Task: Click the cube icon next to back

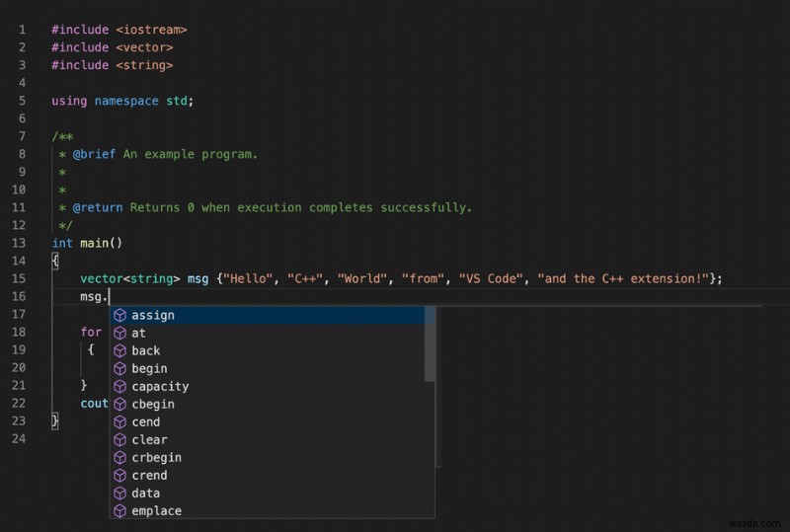Action: point(119,351)
